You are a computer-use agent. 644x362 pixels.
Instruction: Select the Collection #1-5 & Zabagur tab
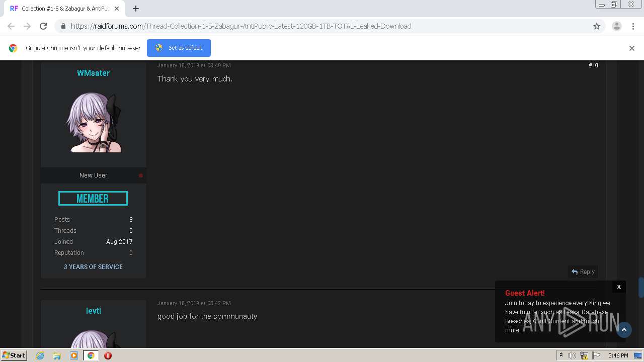tap(65, 9)
